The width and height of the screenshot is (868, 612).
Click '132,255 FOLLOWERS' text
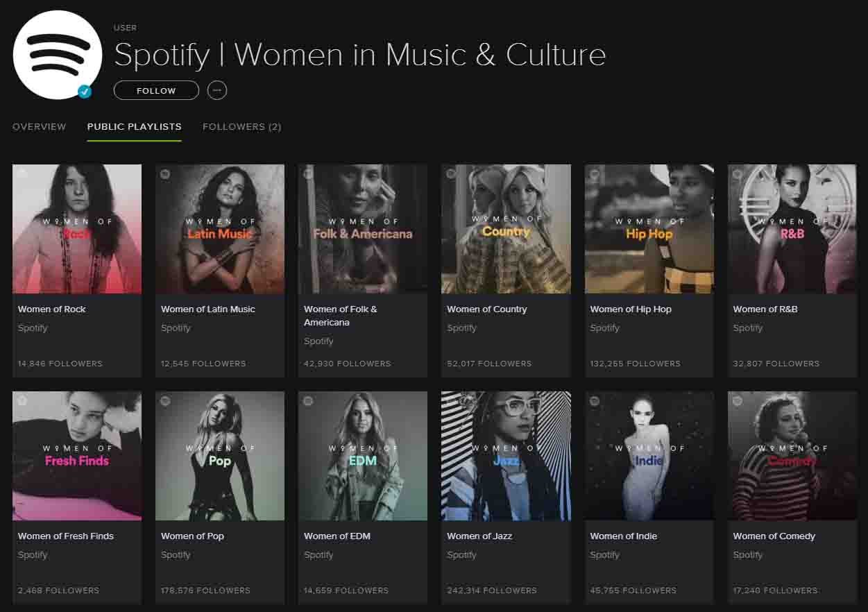(x=635, y=364)
